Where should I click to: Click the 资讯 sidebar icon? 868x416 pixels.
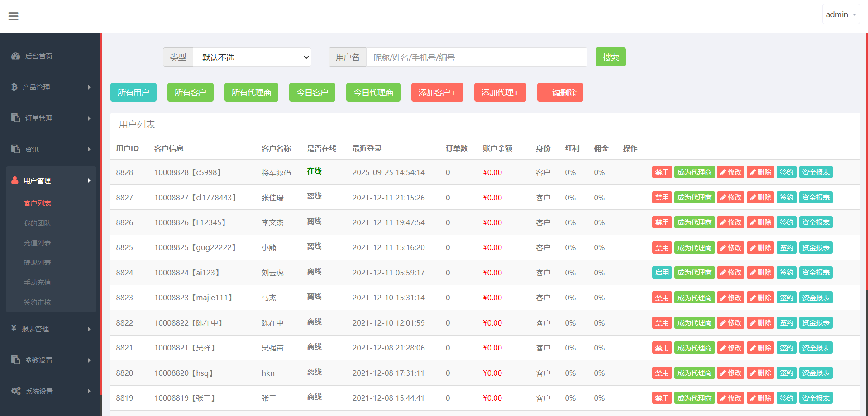click(16, 149)
